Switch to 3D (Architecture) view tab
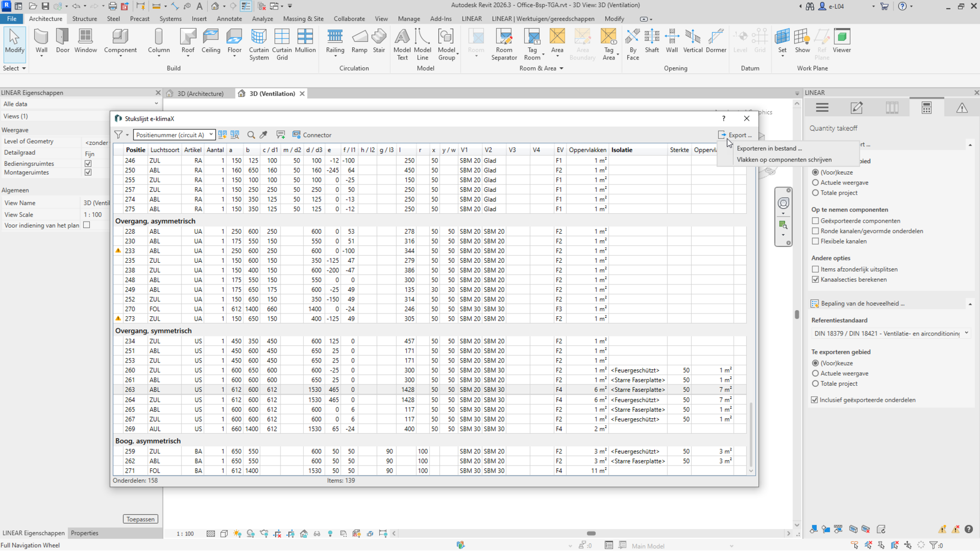Screen dimensions: 980x551 point(200,94)
